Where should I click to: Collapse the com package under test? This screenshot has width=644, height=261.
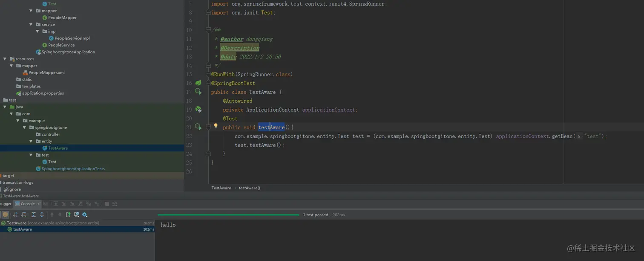tap(11, 114)
